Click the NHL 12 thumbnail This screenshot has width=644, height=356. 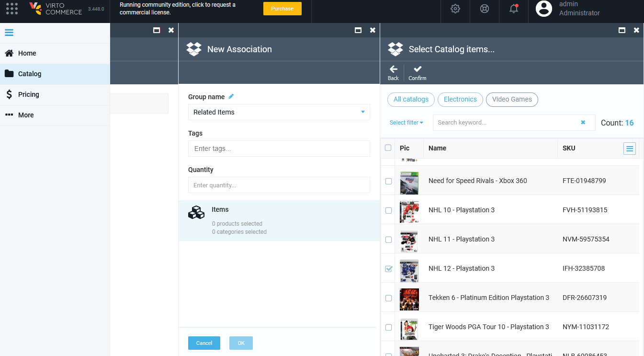coord(409,270)
